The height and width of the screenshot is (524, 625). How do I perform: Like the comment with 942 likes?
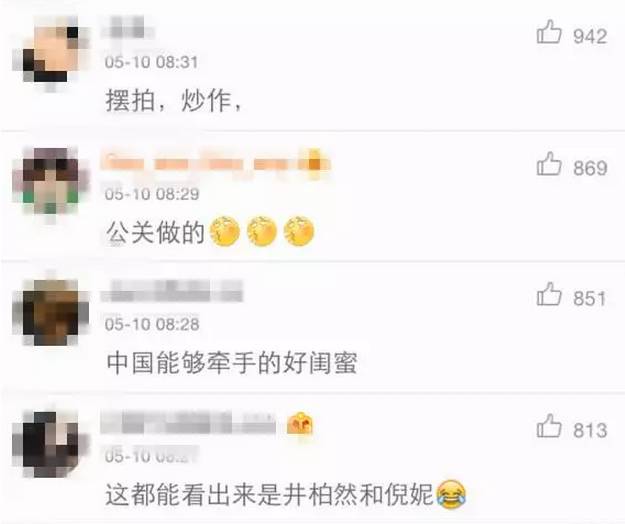coord(549,32)
